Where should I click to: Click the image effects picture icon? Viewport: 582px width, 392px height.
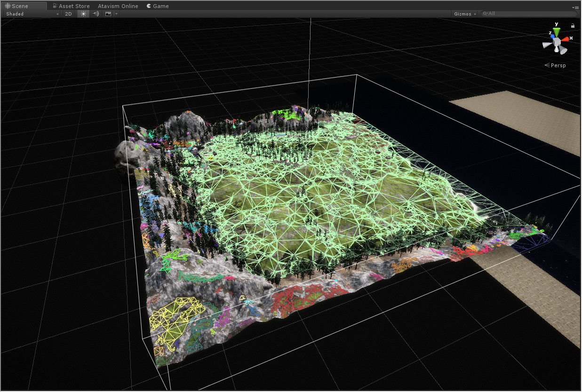pos(108,14)
